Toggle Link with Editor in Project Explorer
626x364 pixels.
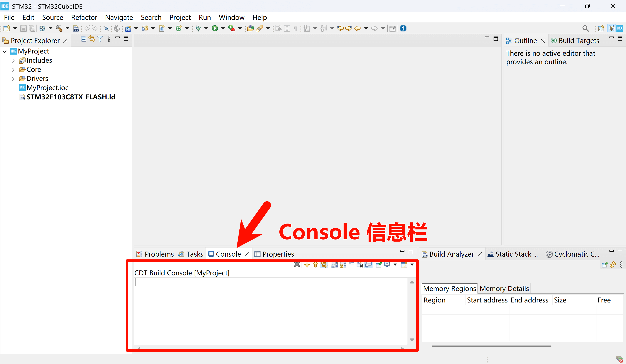pyautogui.click(x=92, y=39)
